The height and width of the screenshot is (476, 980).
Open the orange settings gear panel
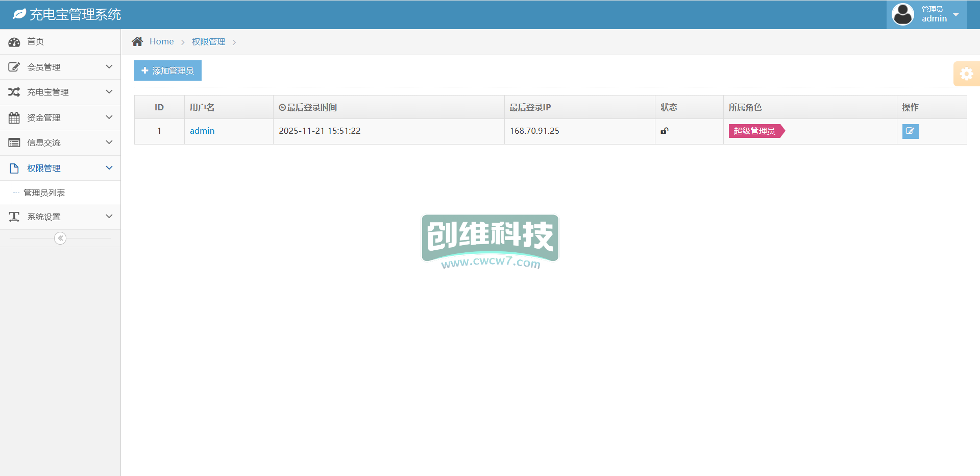pos(966,74)
